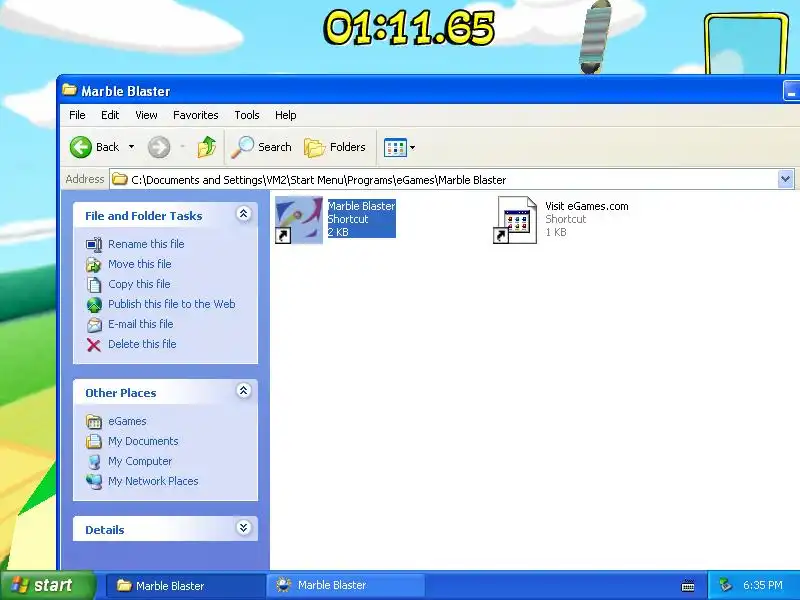
Task: Click Move this file
Action: coord(139,264)
